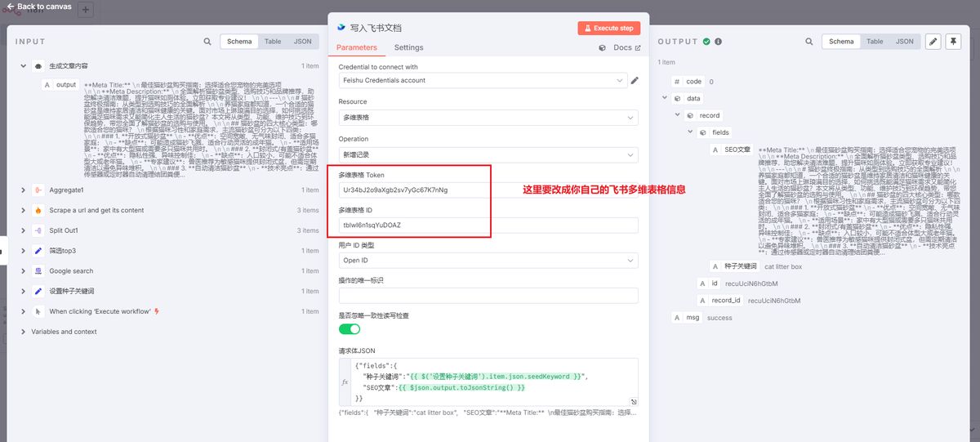Switch to the Settings tab
This screenshot has height=442, width=980.
(408, 47)
